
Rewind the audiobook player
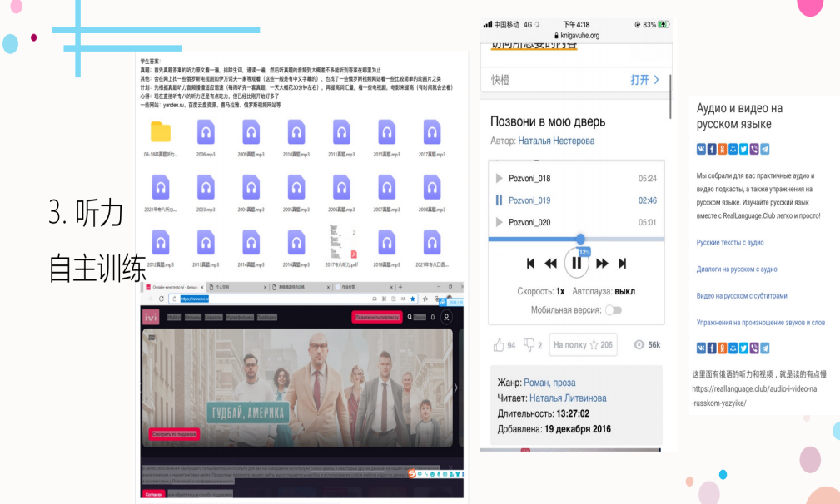click(x=550, y=264)
